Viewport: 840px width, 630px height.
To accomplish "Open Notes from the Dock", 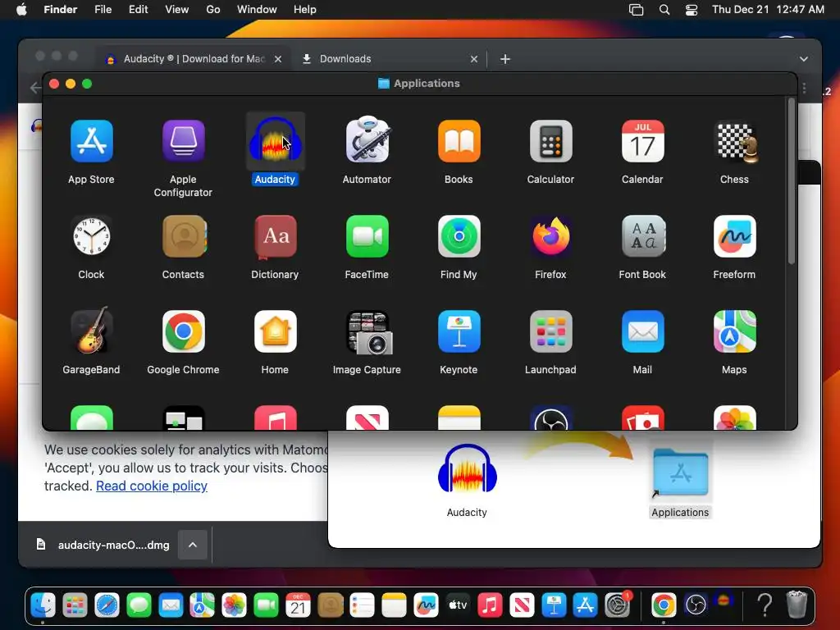I will click(x=394, y=605).
